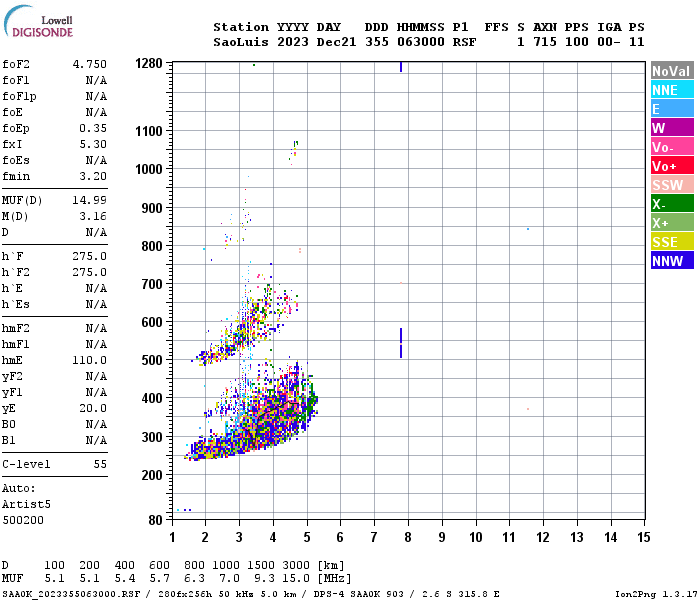This screenshot has width=700, height=600.
Task: Select the Vo+ red legend swatch
Action: [672, 166]
